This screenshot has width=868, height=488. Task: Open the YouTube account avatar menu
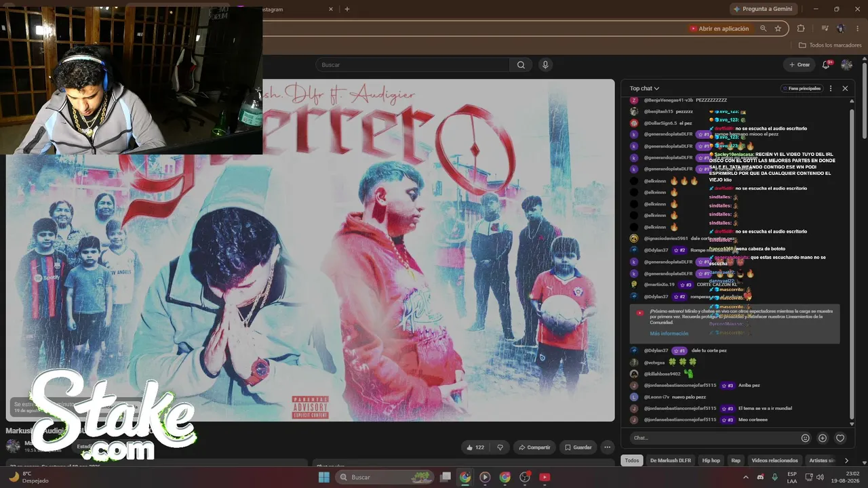[x=846, y=64]
